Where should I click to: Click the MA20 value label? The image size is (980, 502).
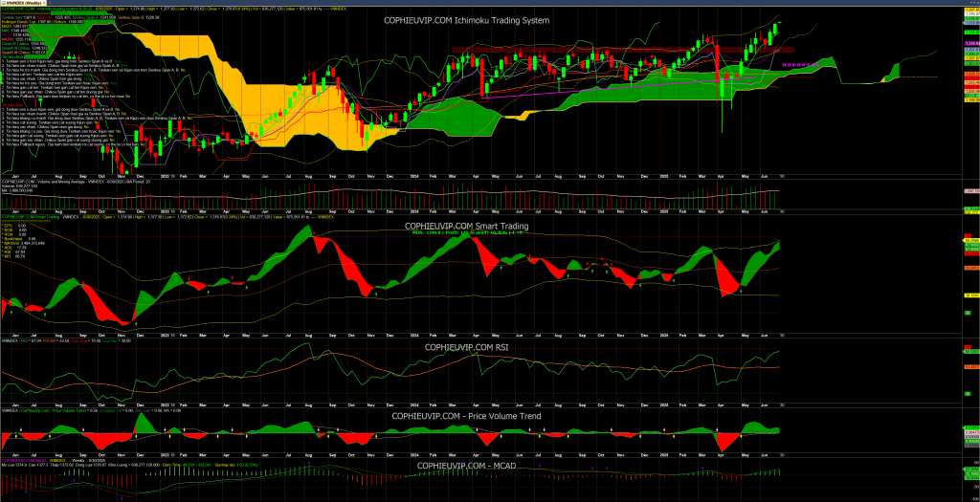pos(15,26)
